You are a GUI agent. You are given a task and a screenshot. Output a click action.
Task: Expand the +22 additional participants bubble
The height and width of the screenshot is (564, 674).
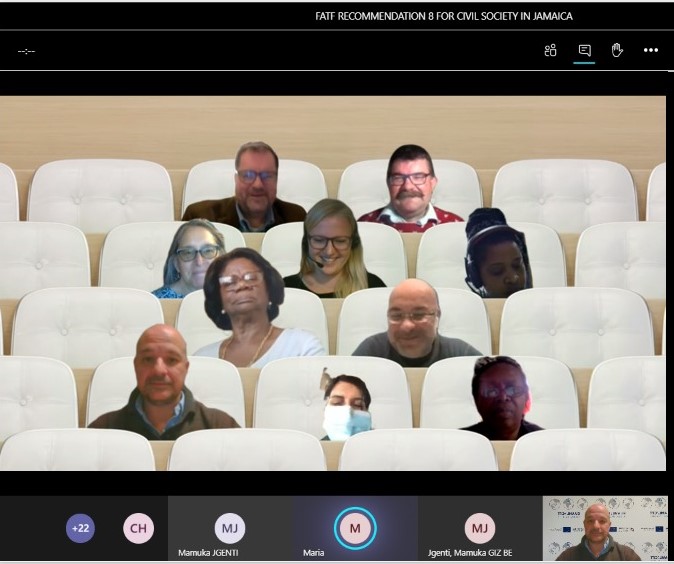(x=80, y=528)
